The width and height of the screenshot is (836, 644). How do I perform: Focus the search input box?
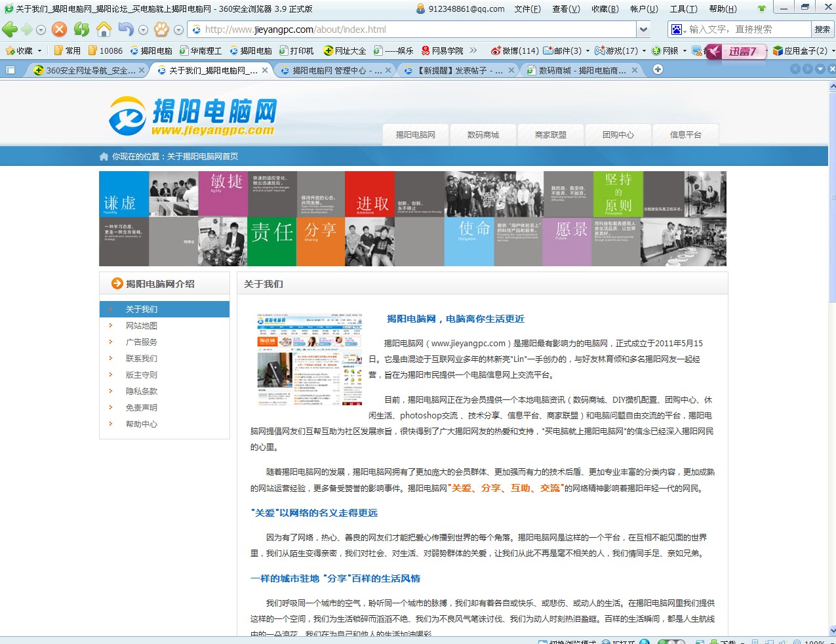point(749,30)
